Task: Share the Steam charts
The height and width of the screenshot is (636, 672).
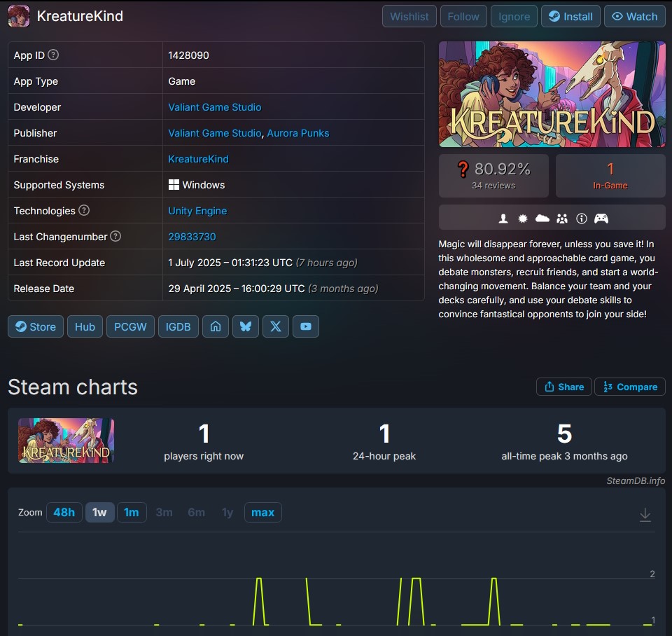Action: coord(564,387)
